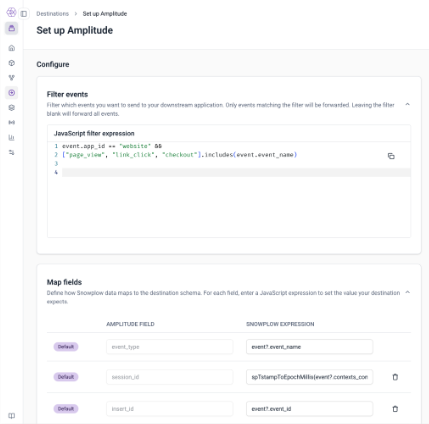Open the stacked layers icon in sidebar
The width and height of the screenshot is (429, 424).
click(x=12, y=108)
